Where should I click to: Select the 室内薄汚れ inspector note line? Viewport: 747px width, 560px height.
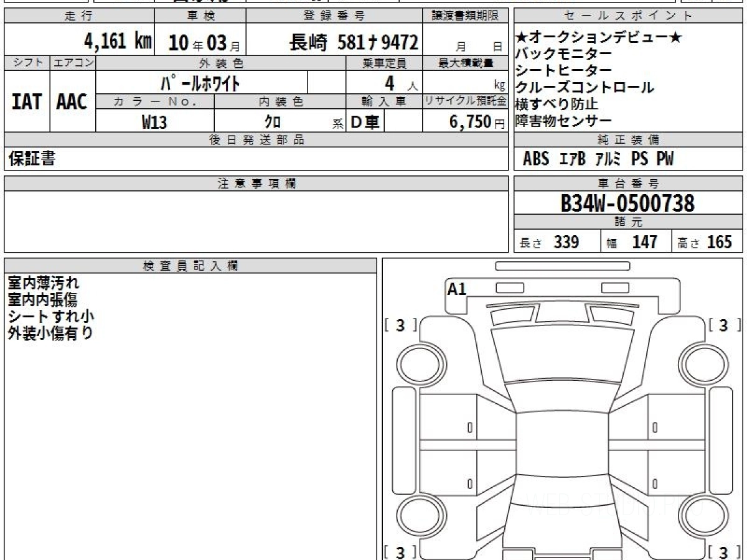pos(44,283)
